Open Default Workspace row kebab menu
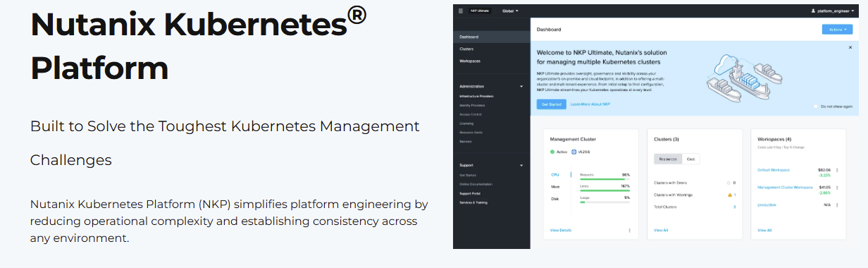The image size is (868, 268). 837,170
